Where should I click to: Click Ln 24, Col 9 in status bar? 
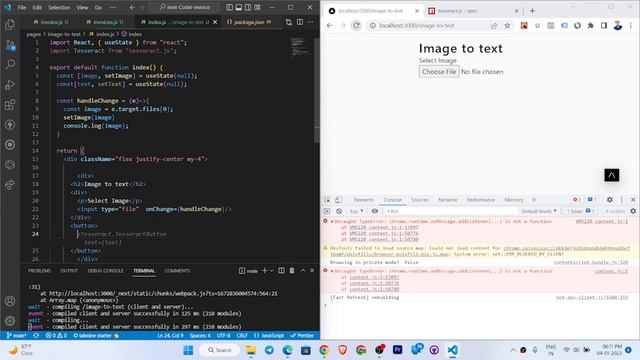pyautogui.click(x=170, y=336)
